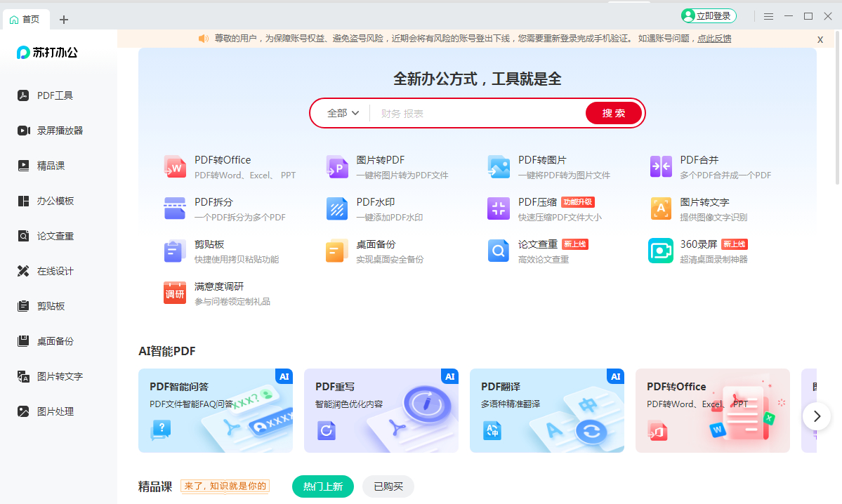842x504 pixels.
Task: Launch 图片转PDF tool
Action: 387,167
